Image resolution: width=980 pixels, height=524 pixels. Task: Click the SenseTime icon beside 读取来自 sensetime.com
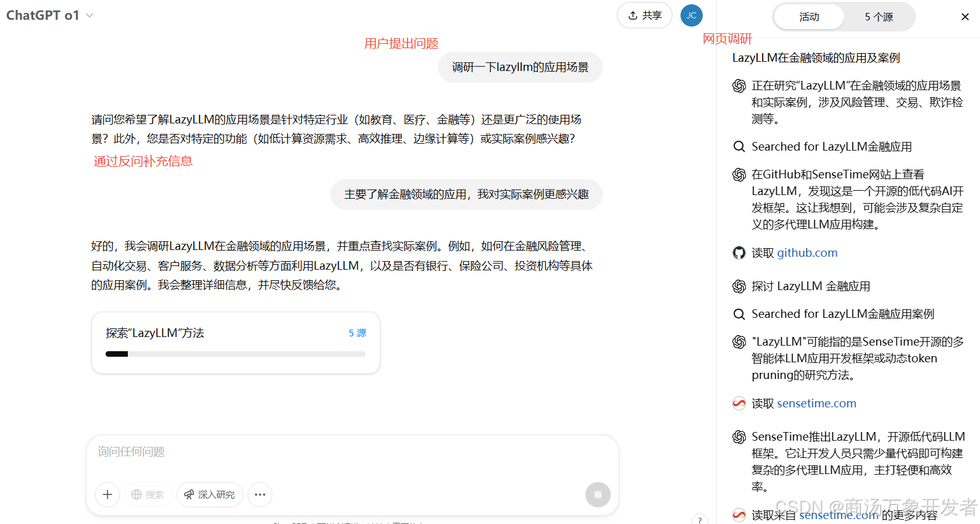(739, 515)
